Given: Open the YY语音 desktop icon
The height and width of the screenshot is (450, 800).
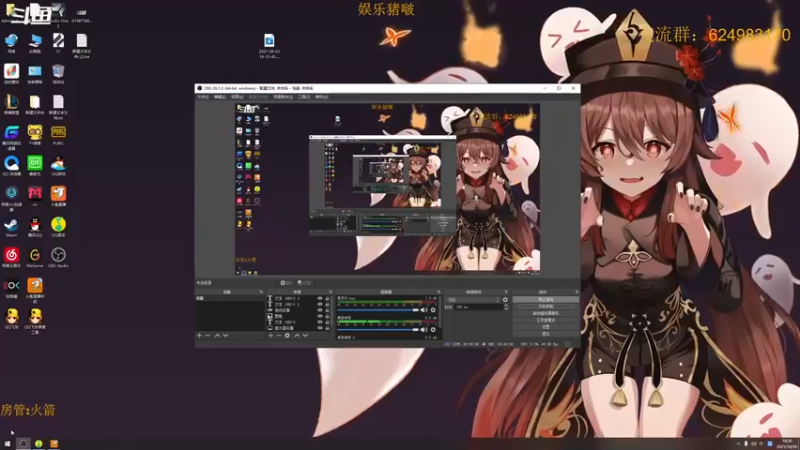Looking at the screenshot, I should [x=35, y=135].
